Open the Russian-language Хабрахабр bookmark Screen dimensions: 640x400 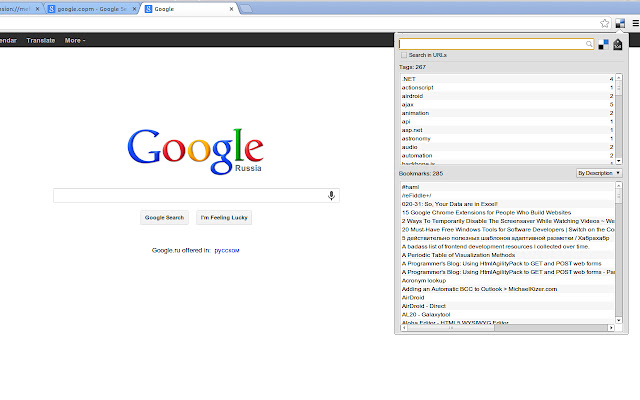click(x=507, y=238)
